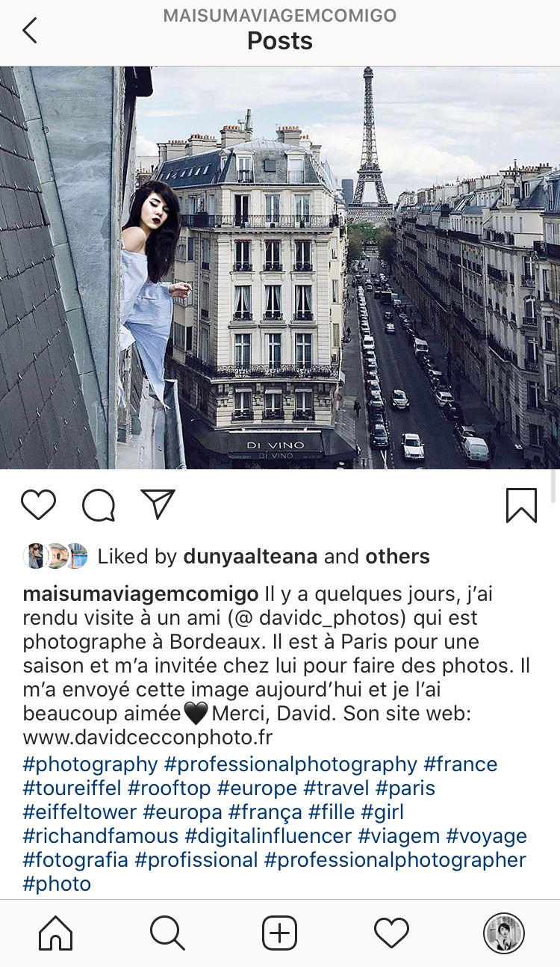The height and width of the screenshot is (967, 560).
Task: View list of others who liked
Action: pyautogui.click(x=397, y=557)
